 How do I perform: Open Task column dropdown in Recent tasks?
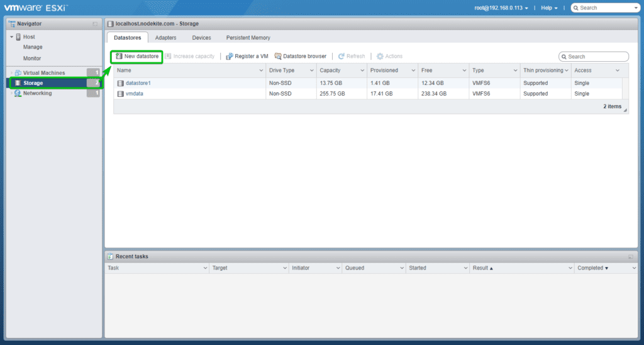205,268
